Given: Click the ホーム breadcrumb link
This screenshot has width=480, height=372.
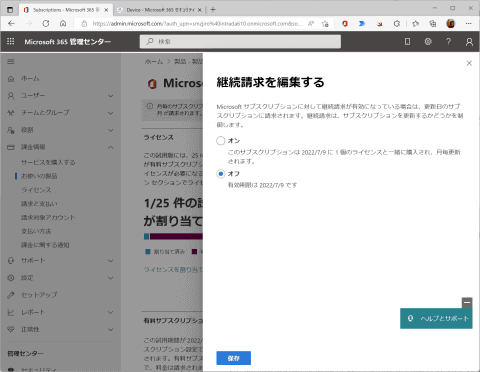Looking at the screenshot, I should coord(154,62).
